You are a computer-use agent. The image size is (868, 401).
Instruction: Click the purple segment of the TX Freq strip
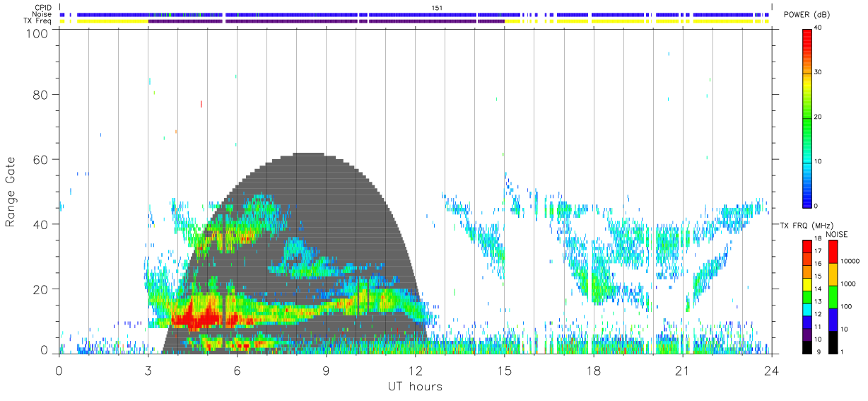pyautogui.click(x=326, y=21)
